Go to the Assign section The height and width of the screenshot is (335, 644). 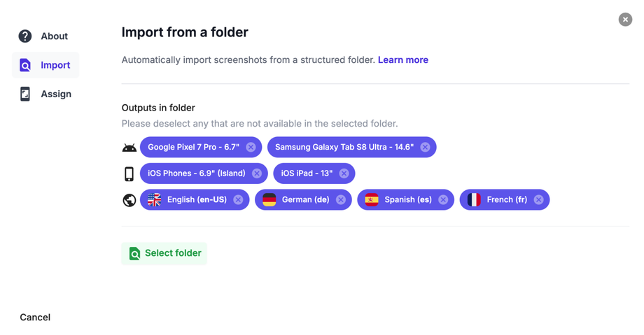click(55, 94)
